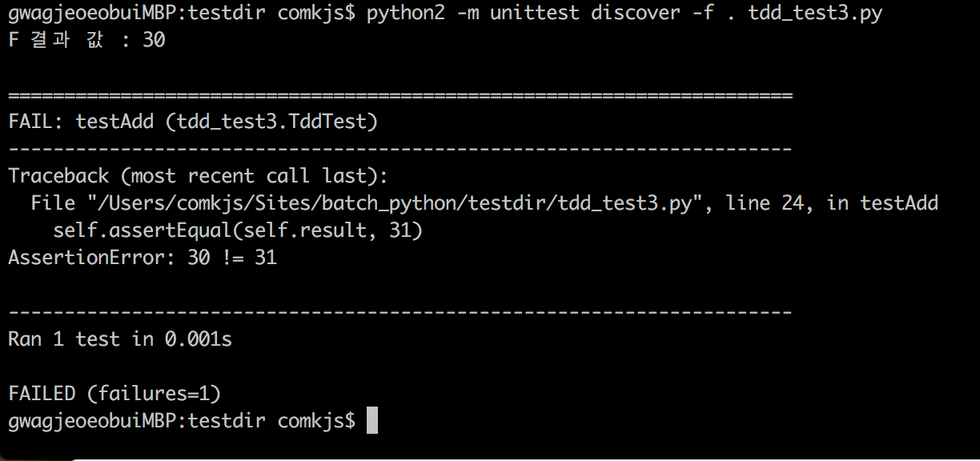The height and width of the screenshot is (461, 980).
Task: Click the self.assertEqual(self.result, 31) code line
Action: (238, 230)
